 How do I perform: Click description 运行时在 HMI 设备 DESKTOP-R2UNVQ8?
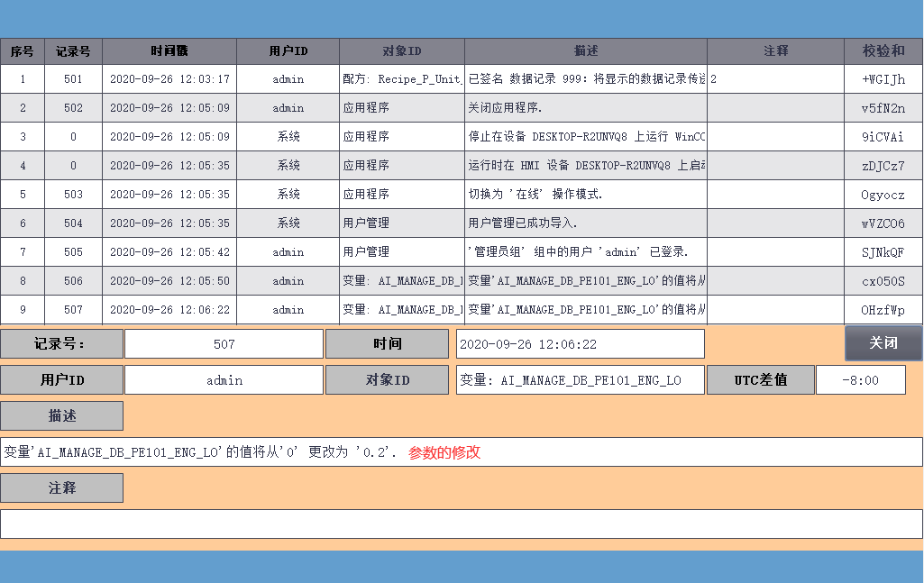pos(586,166)
